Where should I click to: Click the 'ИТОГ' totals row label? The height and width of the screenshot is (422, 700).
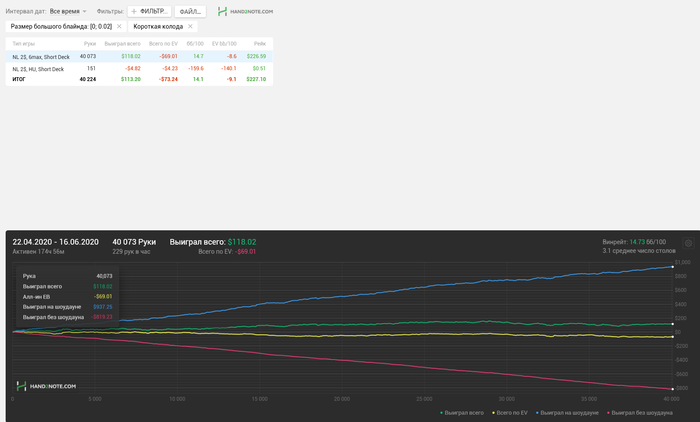click(19, 79)
